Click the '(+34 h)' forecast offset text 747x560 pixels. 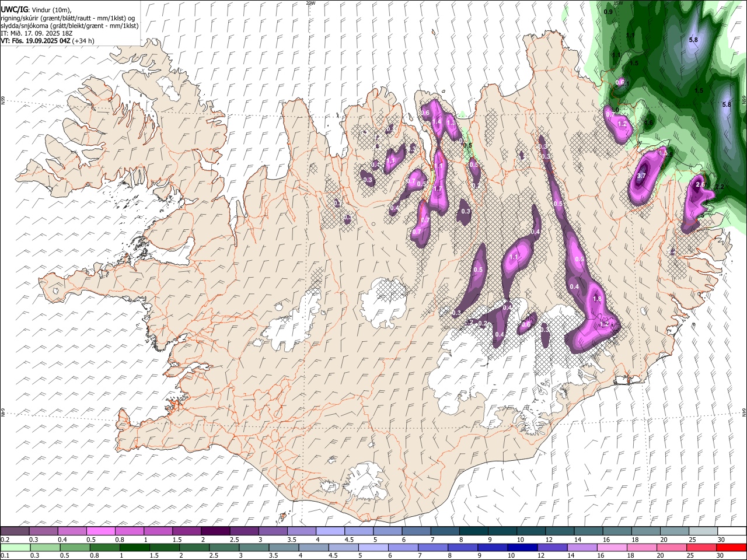tap(83, 41)
